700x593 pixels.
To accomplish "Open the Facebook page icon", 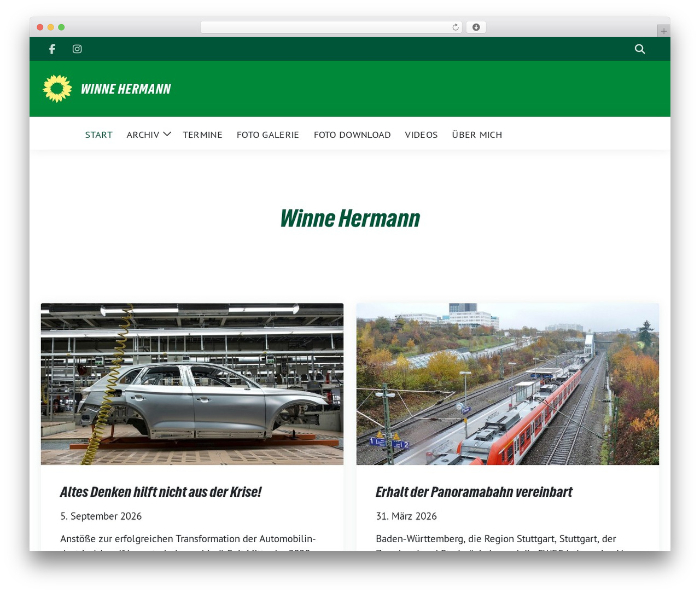I will [x=52, y=49].
